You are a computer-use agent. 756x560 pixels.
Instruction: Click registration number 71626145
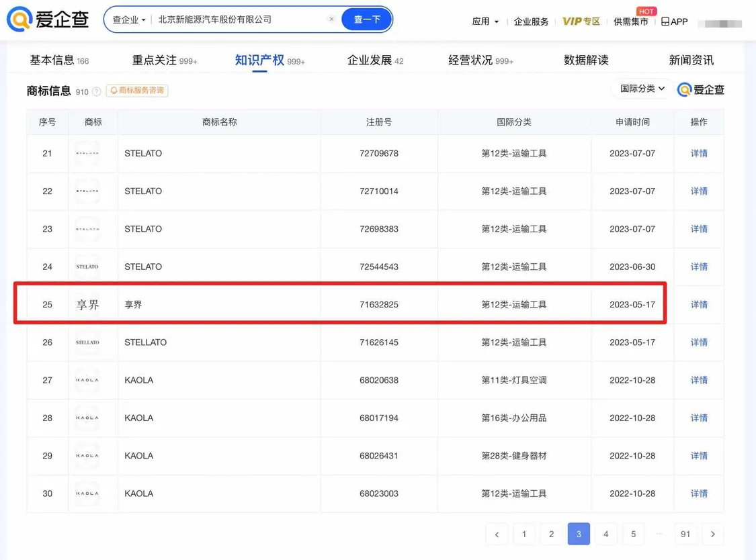click(x=379, y=342)
